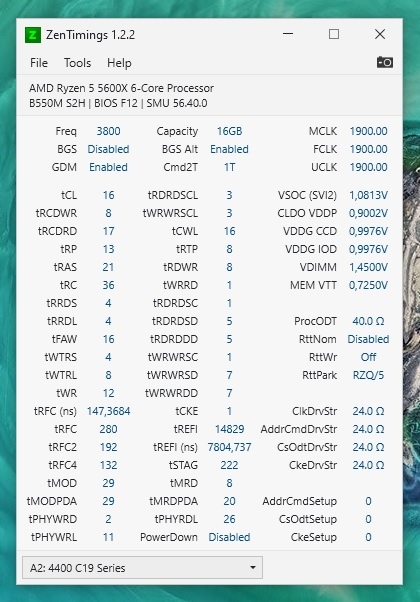This screenshot has width=420, height=602.
Task: Click the ClkDrvStr label
Action: click(314, 411)
